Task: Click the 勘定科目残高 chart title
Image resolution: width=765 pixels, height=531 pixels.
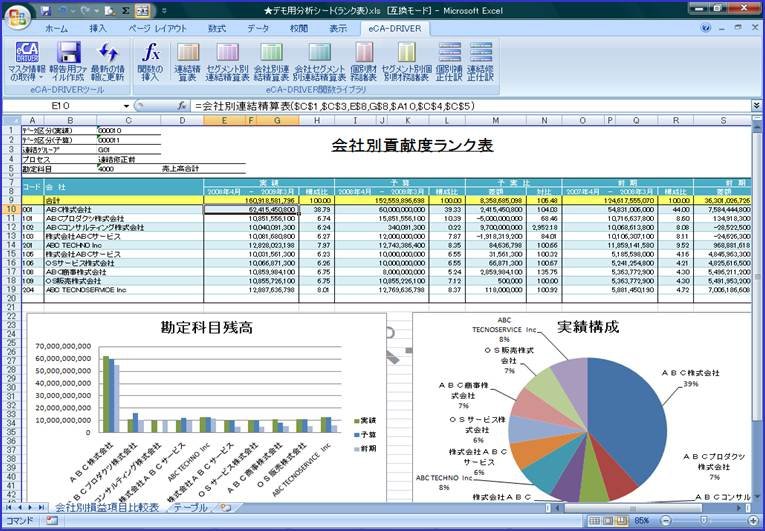Action: pyautogui.click(x=207, y=327)
